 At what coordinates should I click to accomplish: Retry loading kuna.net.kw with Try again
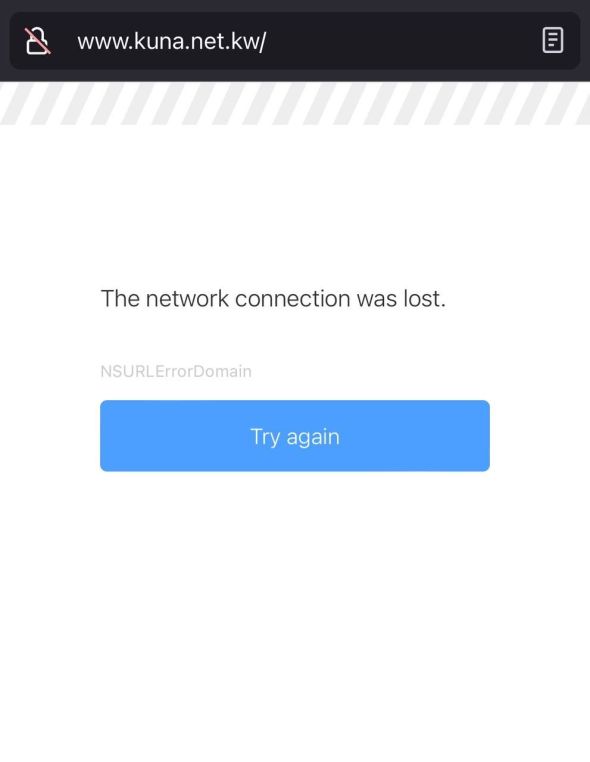[295, 435]
